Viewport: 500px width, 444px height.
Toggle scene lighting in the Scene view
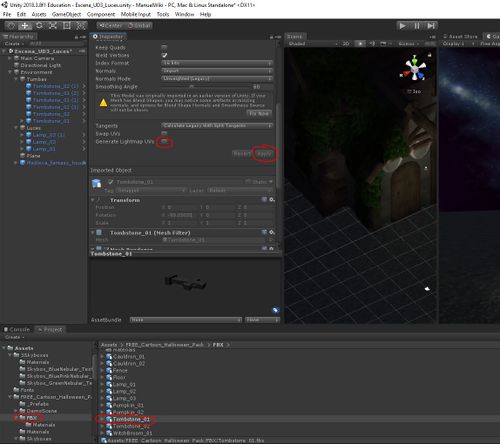tap(360, 44)
